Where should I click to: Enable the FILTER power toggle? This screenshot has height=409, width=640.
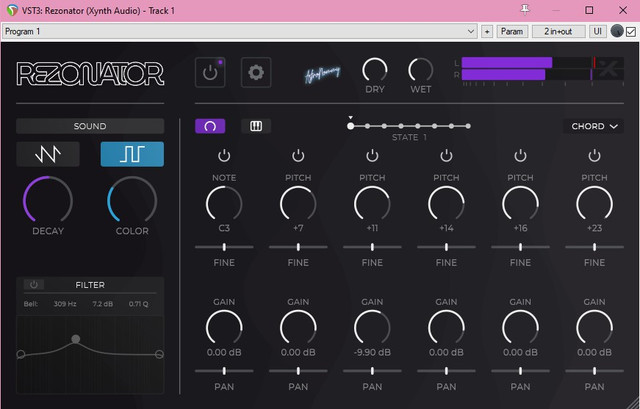[34, 285]
